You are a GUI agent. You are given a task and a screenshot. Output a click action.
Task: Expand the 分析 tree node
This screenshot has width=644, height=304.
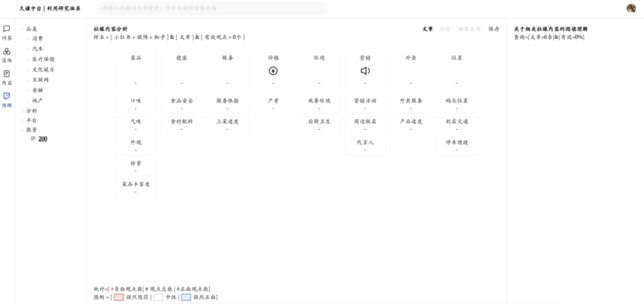pos(23,110)
